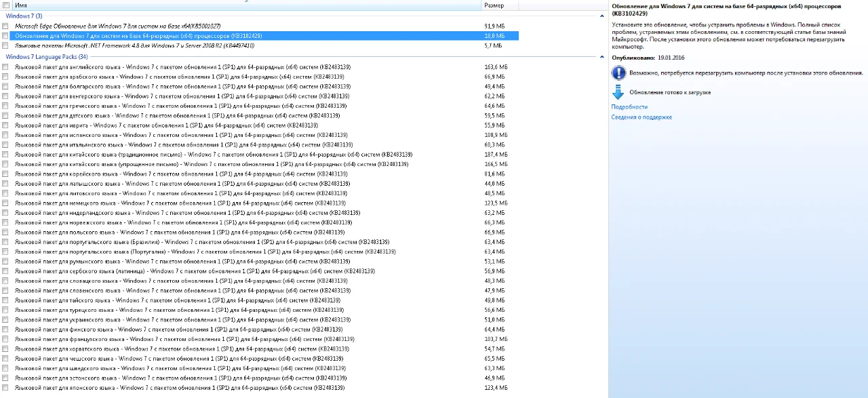The width and height of the screenshot is (868, 398).
Task: Select the Greek language pack checkbox
Action: click(5, 106)
